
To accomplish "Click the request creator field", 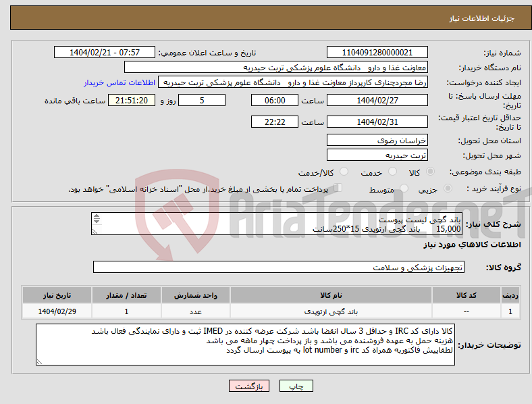I will [293, 82].
